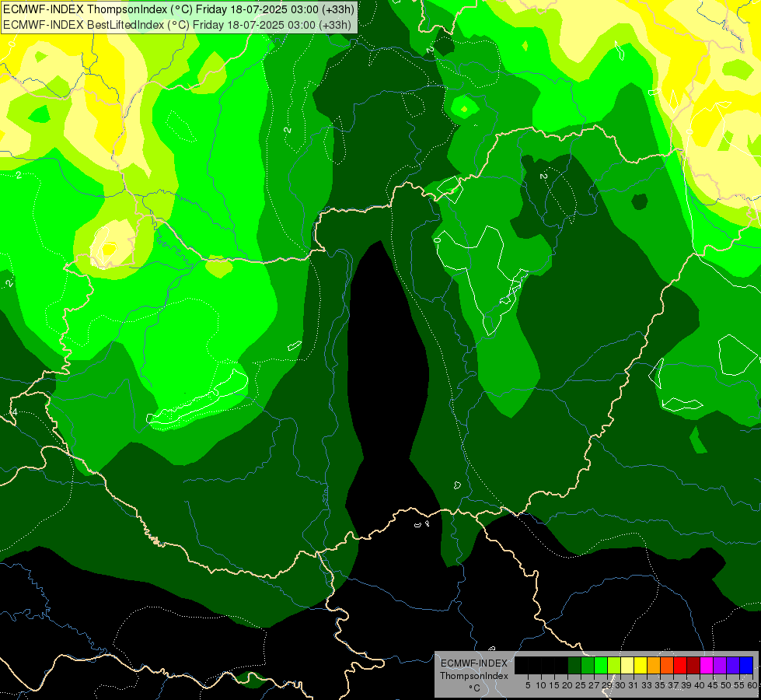The width and height of the screenshot is (761, 700).
Task: Click the purple 45–50 legend swatch
Action: pos(721,665)
